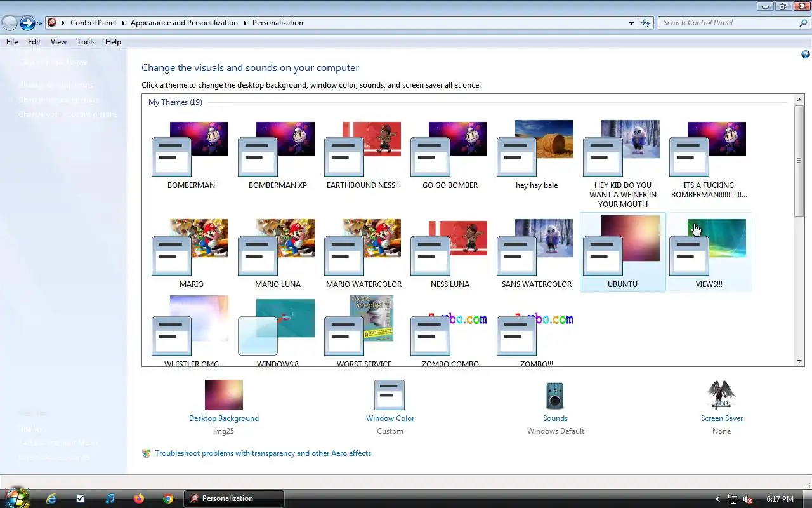The image size is (812, 508).
Task: Pick the WORST SERVICE theme
Action: click(x=363, y=331)
